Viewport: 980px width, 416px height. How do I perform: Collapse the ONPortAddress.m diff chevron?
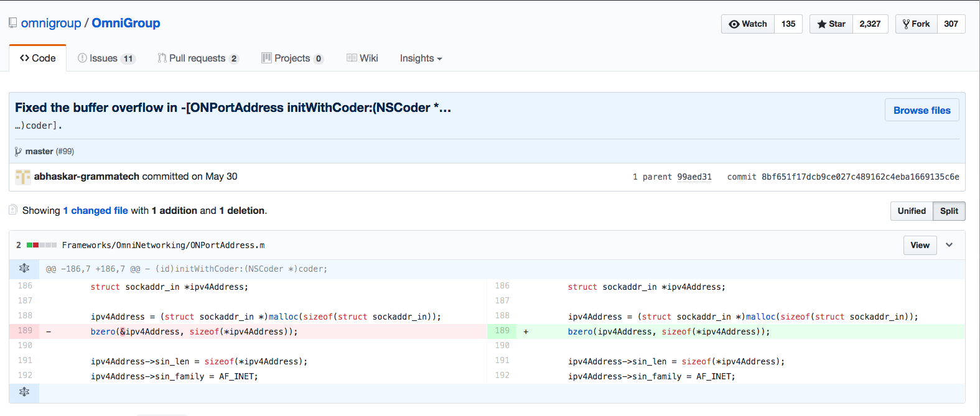(949, 245)
